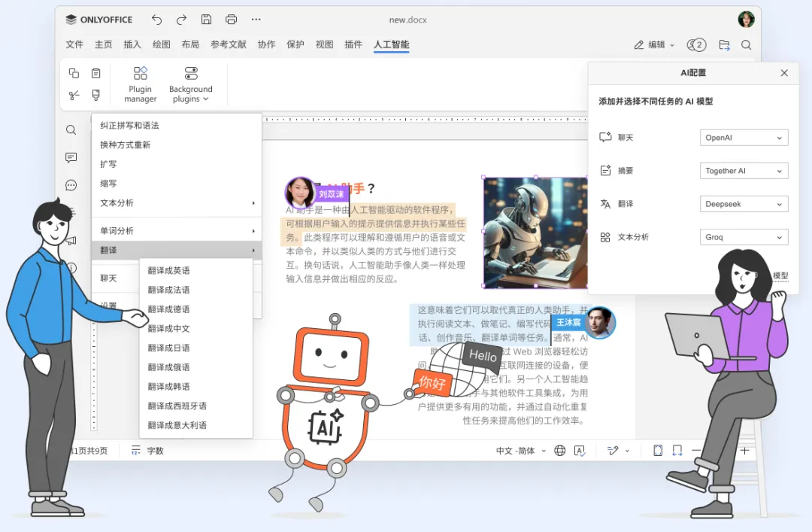This screenshot has height=532, width=812.
Task: Choose 换种方式重新 in the AI menu
Action: point(177,144)
